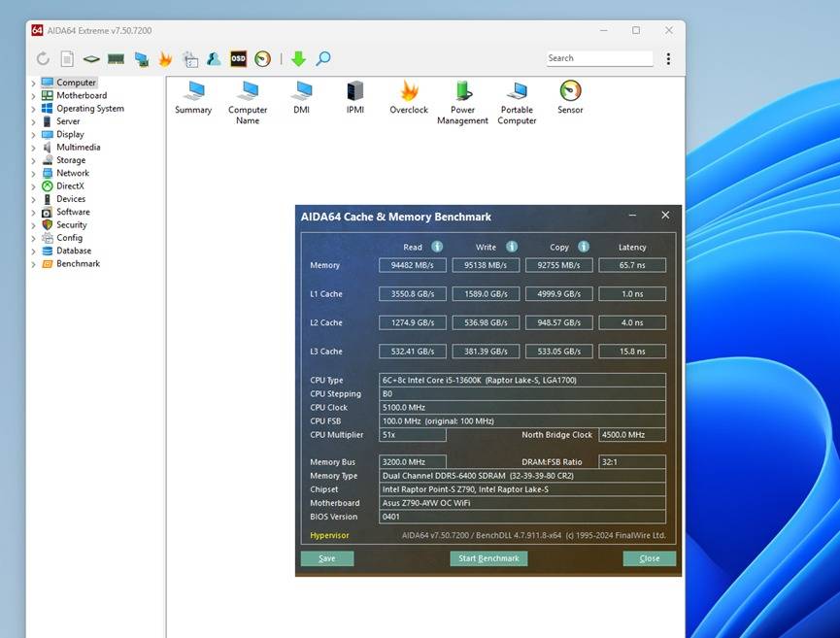Click the user silhouette toolbar icon

(214, 58)
